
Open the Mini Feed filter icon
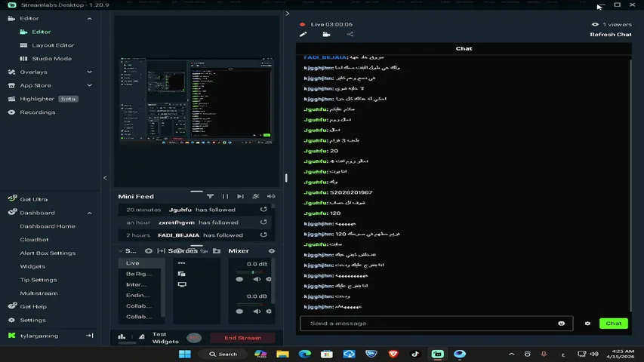click(x=210, y=196)
